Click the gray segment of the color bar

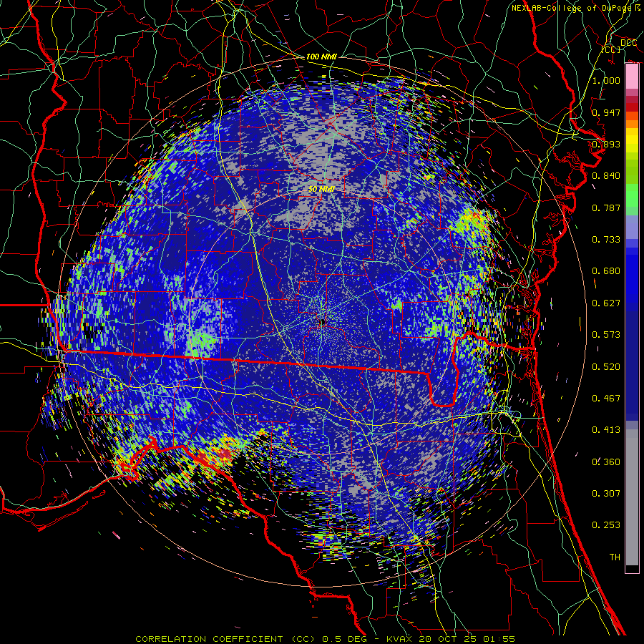[x=632, y=497]
